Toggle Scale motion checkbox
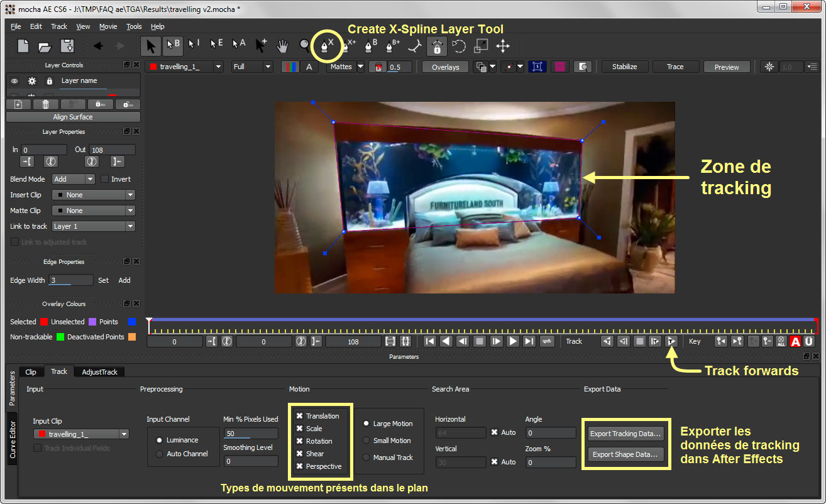Viewport: 826px width, 504px height. click(300, 429)
